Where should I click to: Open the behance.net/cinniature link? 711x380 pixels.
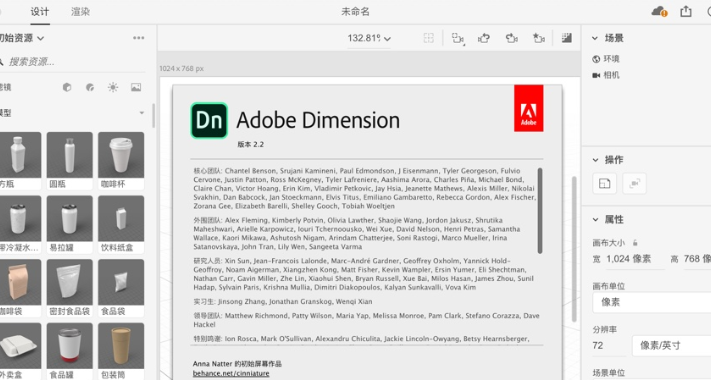click(x=231, y=374)
